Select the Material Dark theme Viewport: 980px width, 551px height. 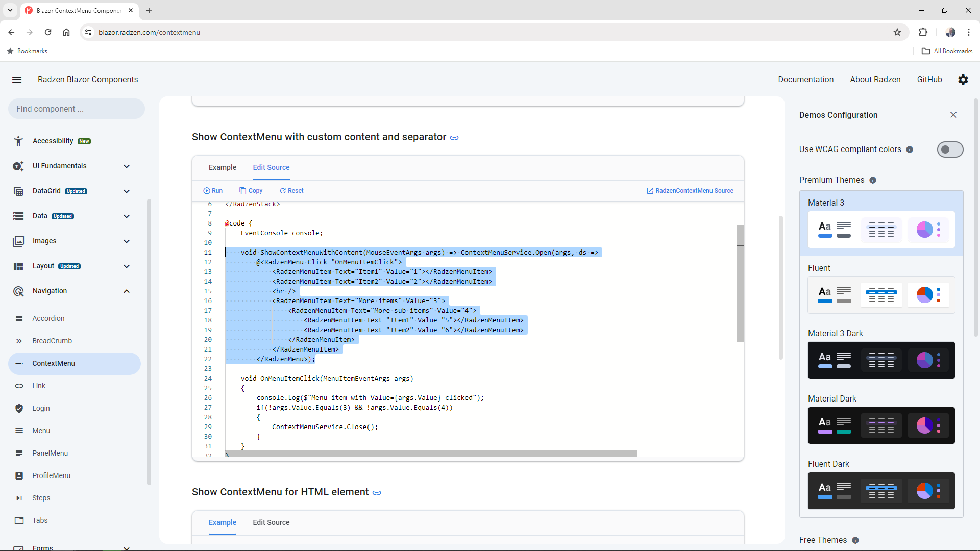tap(881, 419)
